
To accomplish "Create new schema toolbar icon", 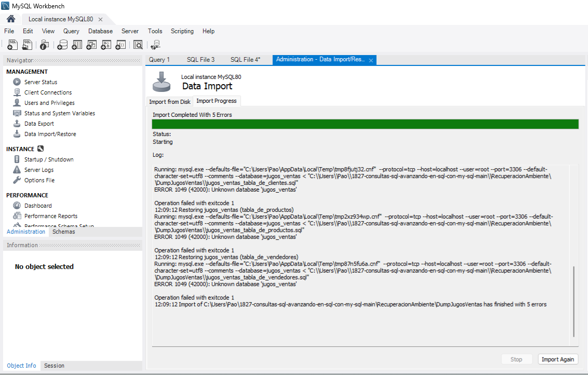I will pos(62,45).
